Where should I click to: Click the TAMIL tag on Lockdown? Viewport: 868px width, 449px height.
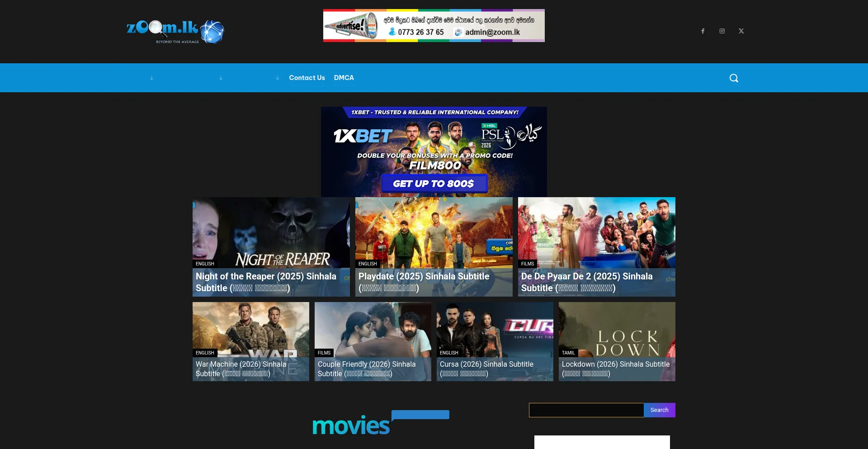(568, 353)
